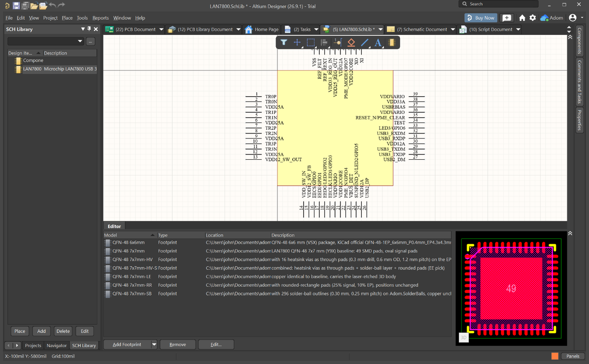Open dropdown of the Schematic Document tab
This screenshot has height=364, width=589.
[x=452, y=29]
